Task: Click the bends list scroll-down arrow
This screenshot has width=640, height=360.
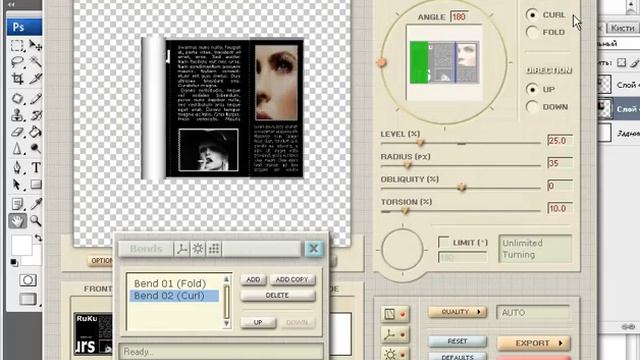Action: tap(227, 324)
